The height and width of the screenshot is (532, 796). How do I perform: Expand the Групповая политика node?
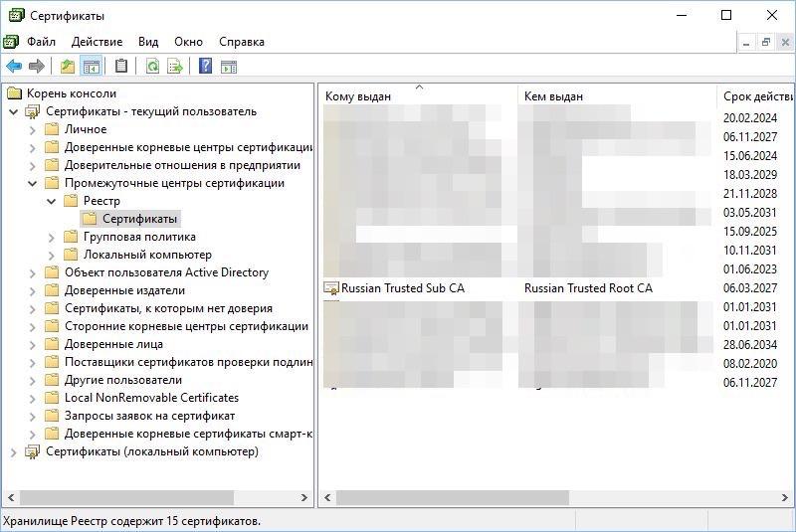[52, 237]
